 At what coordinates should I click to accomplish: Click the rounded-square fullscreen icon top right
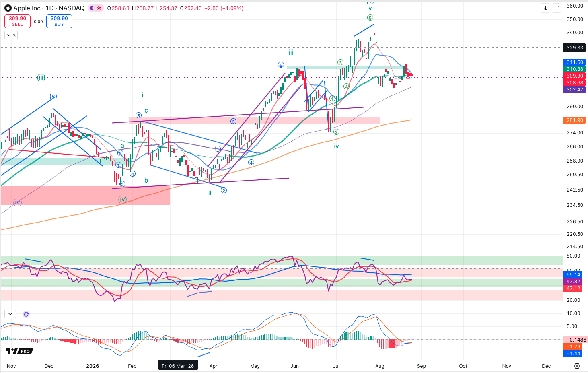coord(557,8)
